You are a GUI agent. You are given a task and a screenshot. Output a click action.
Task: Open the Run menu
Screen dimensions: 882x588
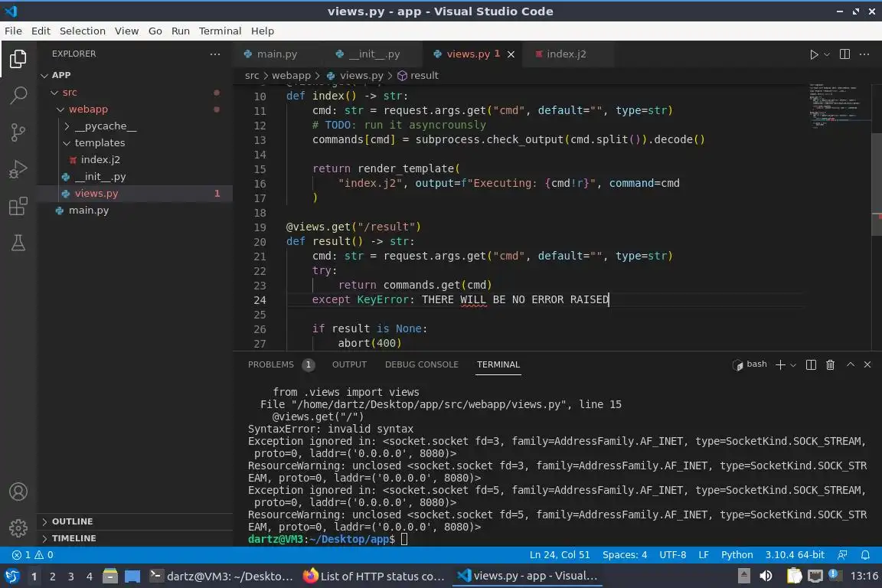click(180, 31)
